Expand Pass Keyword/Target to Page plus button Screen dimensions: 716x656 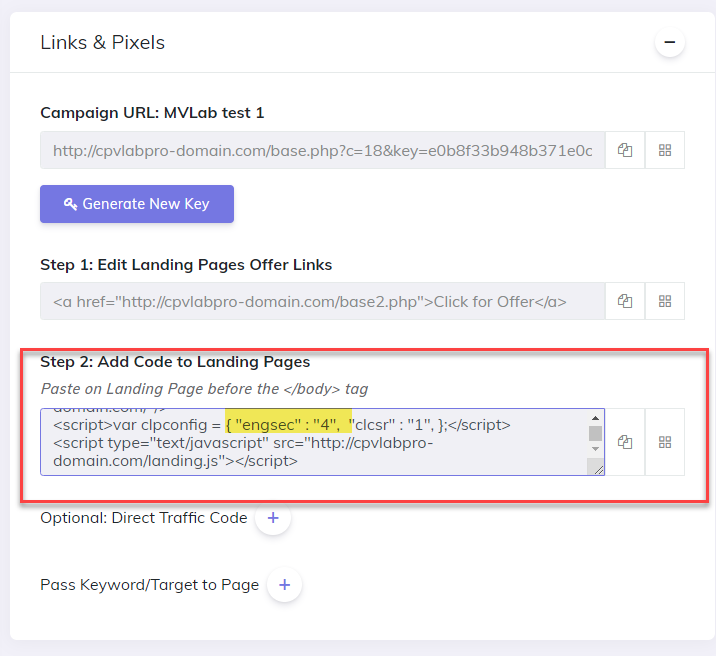(284, 585)
